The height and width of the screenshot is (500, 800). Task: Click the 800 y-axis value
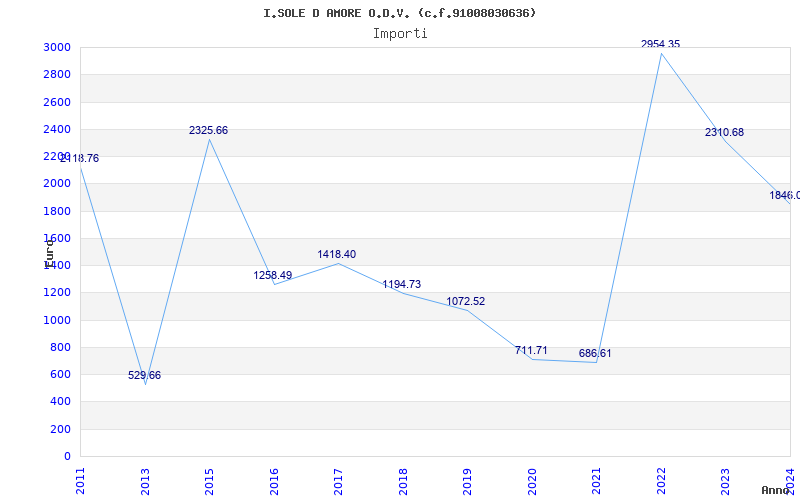tap(61, 347)
